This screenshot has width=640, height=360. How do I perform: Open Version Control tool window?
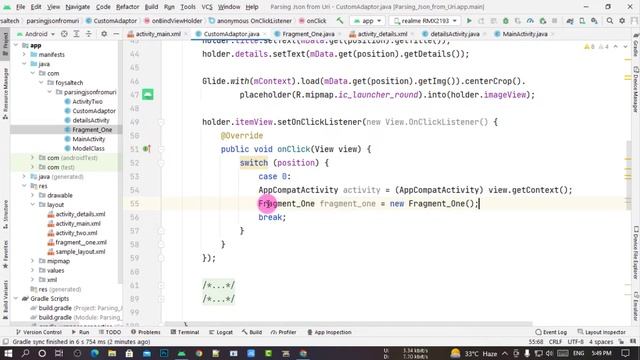click(x=39, y=332)
